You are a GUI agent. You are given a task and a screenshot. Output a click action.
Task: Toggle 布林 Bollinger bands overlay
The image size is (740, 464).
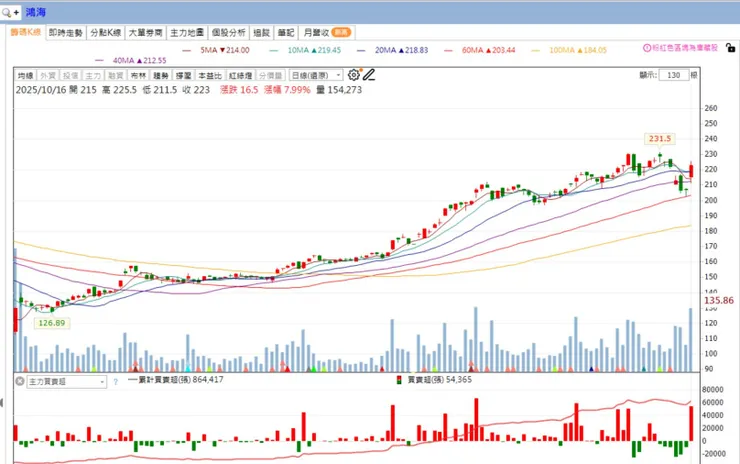138,76
